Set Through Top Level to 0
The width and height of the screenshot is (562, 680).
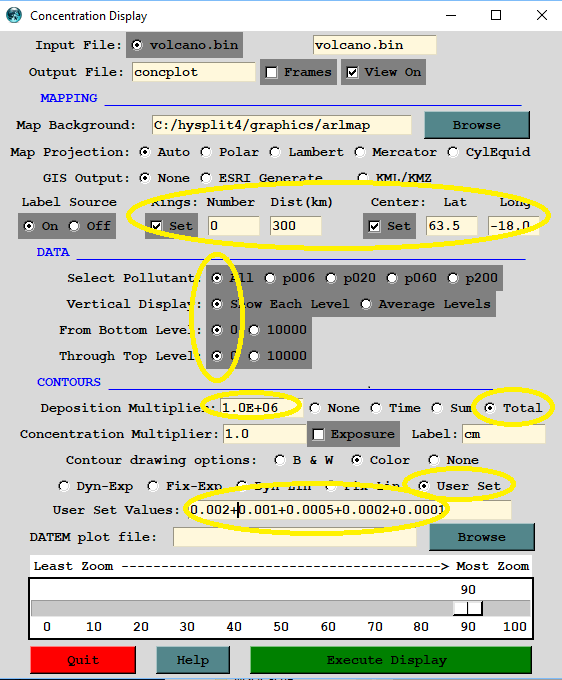click(217, 356)
